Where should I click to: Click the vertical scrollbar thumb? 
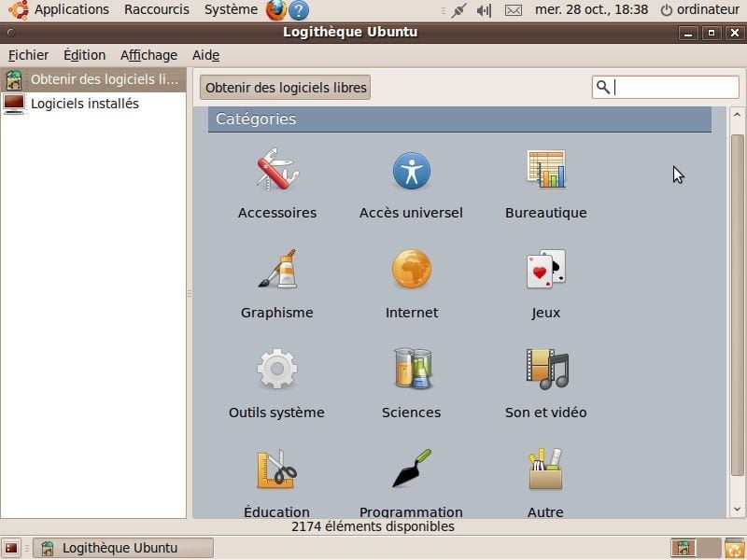coord(737,305)
